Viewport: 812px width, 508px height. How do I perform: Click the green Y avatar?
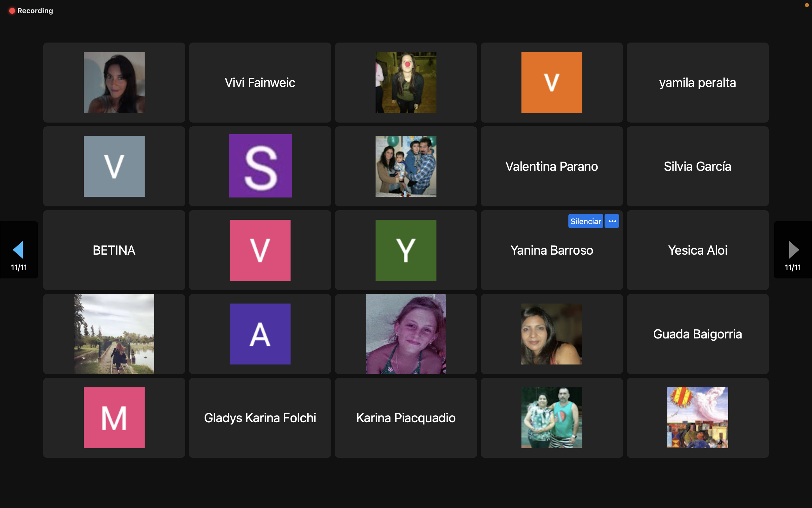[x=406, y=250]
